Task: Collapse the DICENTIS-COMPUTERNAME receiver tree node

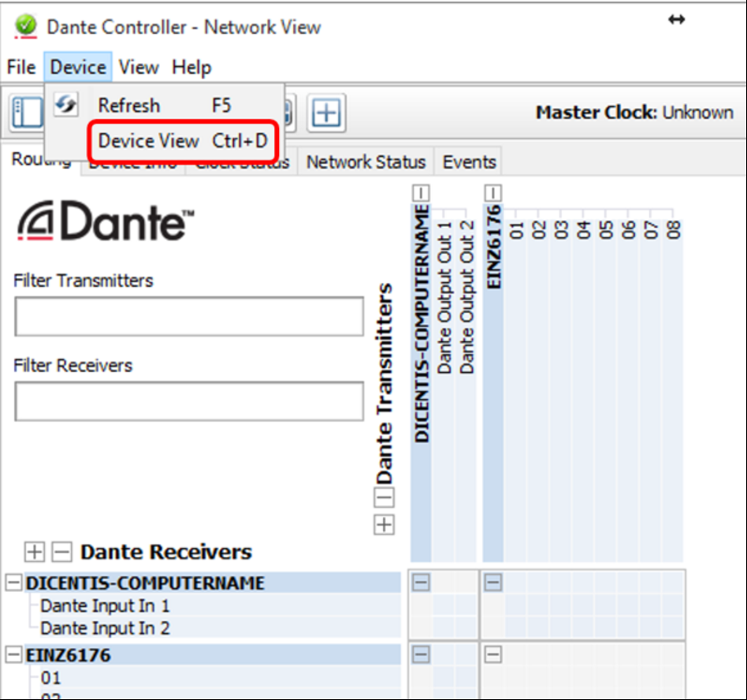Action: pyautogui.click(x=13, y=583)
